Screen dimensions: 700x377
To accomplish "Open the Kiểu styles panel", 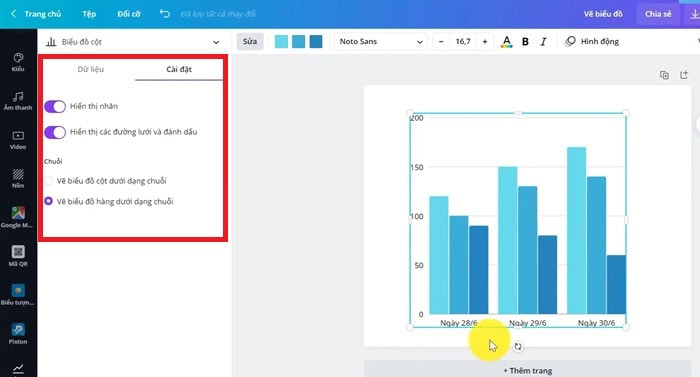I will click(x=18, y=62).
